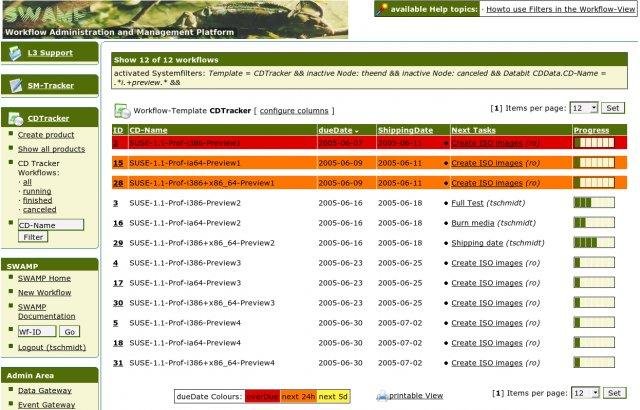Click progress bar of i386+x86_64-Preview2 row
640x410 pixels.
594,242
